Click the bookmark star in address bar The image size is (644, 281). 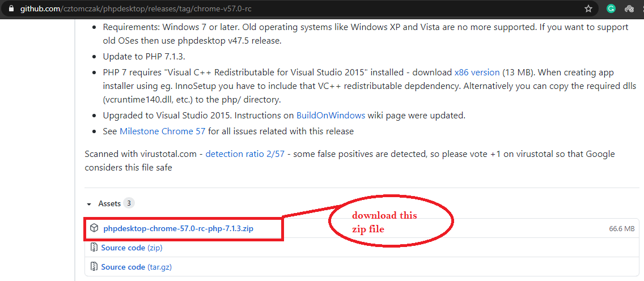[588, 8]
